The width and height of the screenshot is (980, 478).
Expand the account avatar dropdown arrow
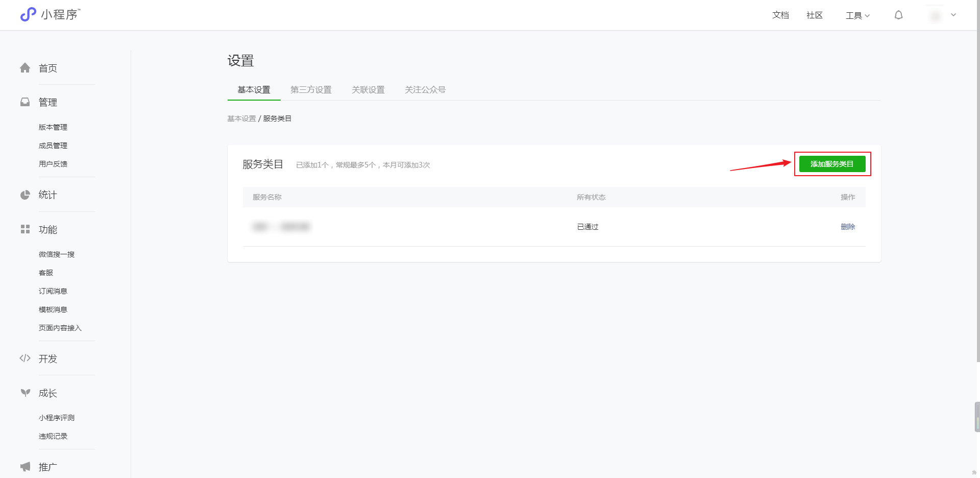953,15
